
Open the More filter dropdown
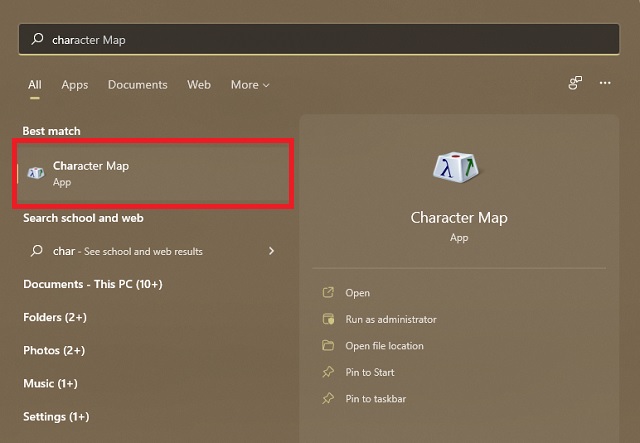(x=250, y=85)
